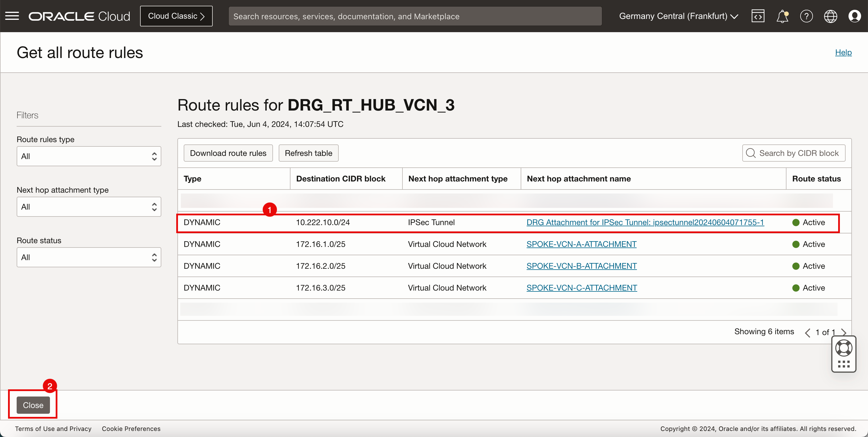The image size is (868, 437).
Task: Go to next page of results
Action: pos(844,332)
